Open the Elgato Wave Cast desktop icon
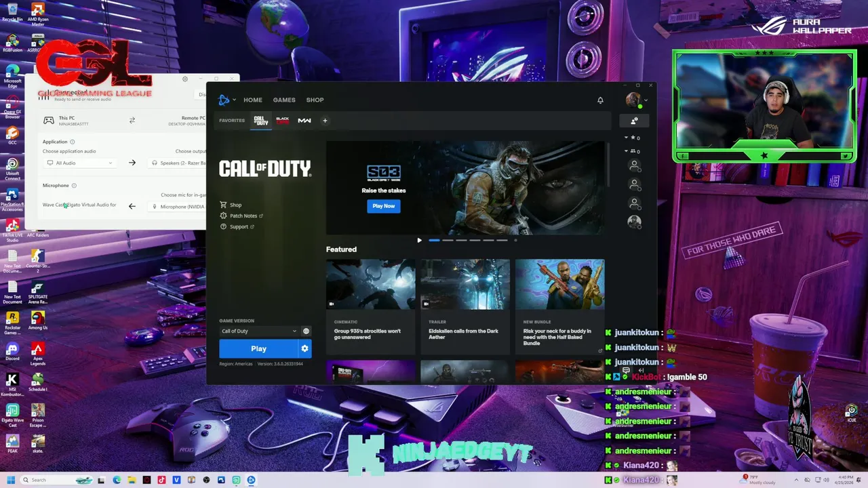 click(12, 415)
